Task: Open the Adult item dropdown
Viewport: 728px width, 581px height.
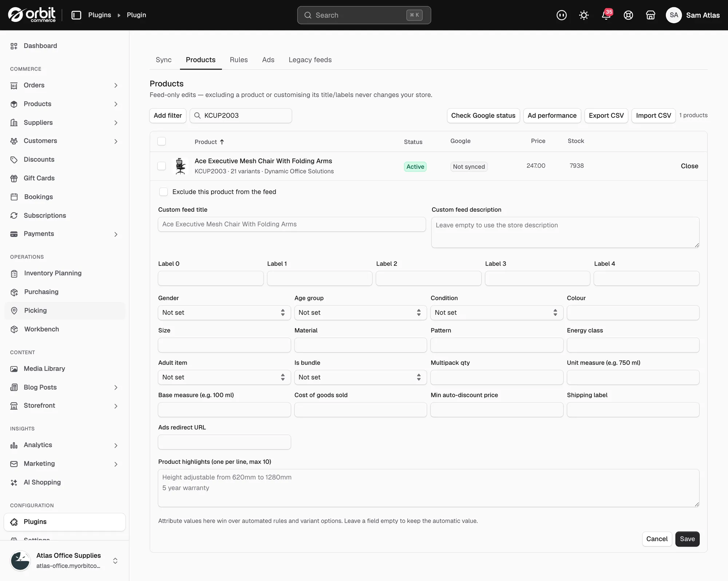Action: (224, 377)
